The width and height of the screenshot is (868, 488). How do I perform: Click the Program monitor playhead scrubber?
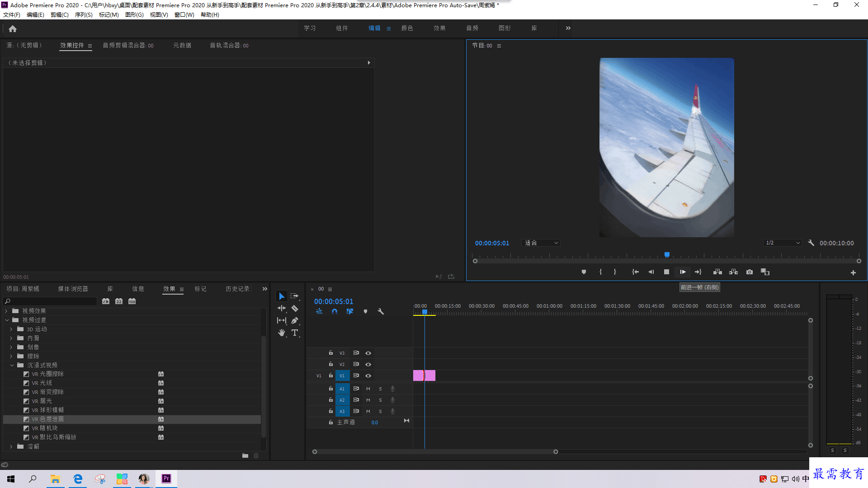click(x=667, y=255)
